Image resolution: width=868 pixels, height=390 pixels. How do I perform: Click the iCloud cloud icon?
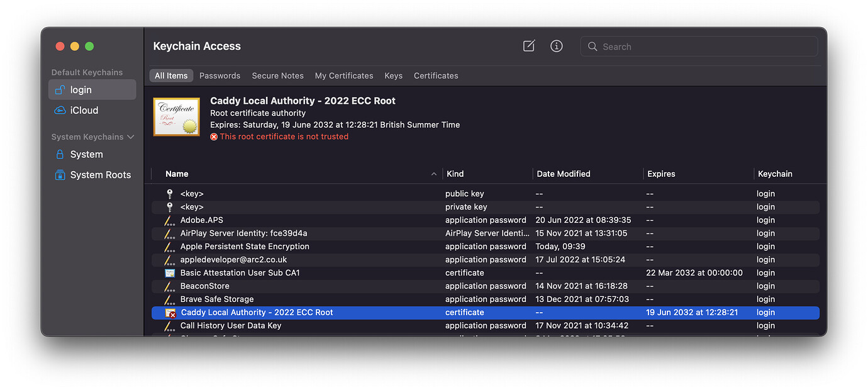[x=60, y=110]
